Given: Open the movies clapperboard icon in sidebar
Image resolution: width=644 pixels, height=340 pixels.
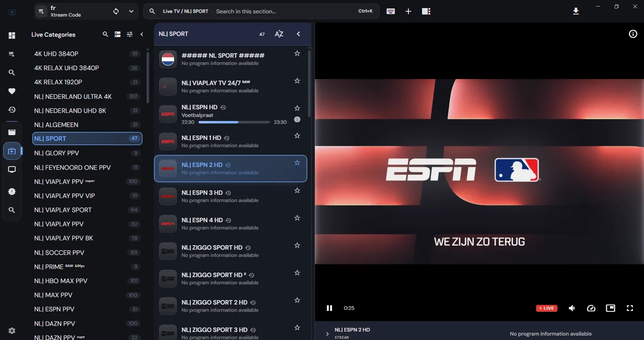Looking at the screenshot, I should point(12,132).
